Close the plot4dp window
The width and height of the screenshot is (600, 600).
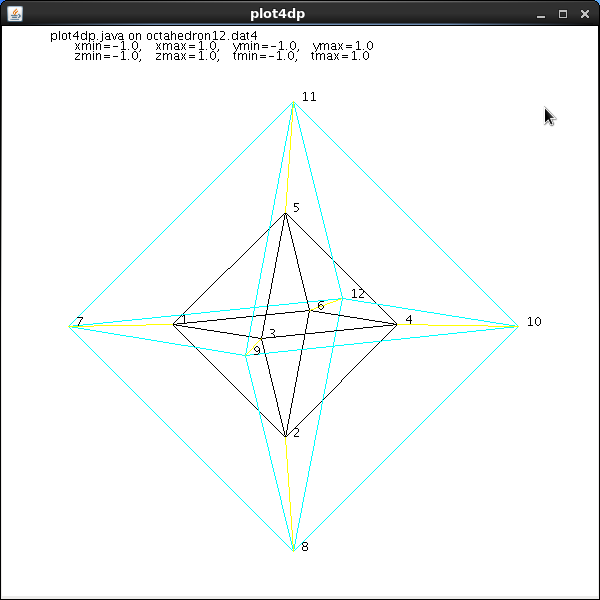(x=585, y=14)
